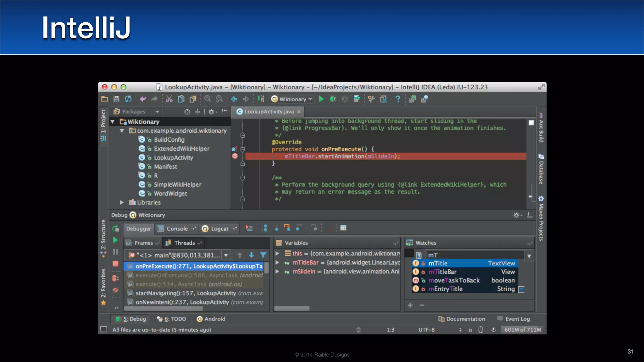Viewport: 644px width, 362px height.
Task: Step out in the debugger toolbar
Action: (x=299, y=228)
